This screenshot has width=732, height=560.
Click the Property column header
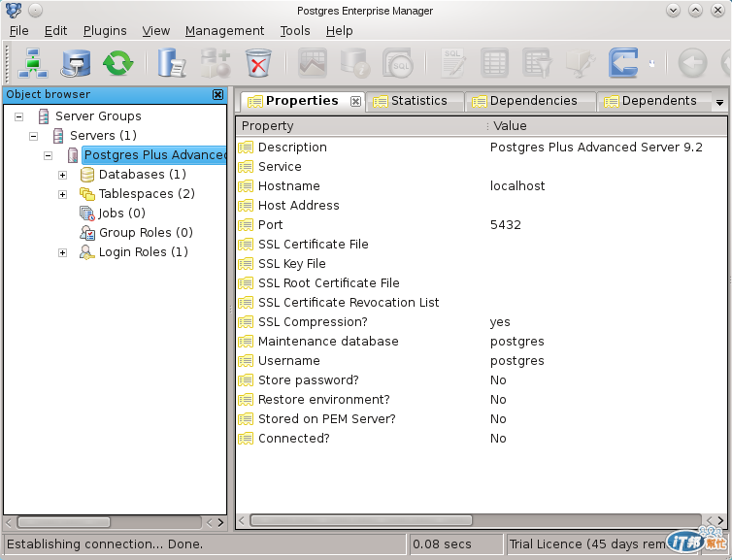(x=360, y=126)
